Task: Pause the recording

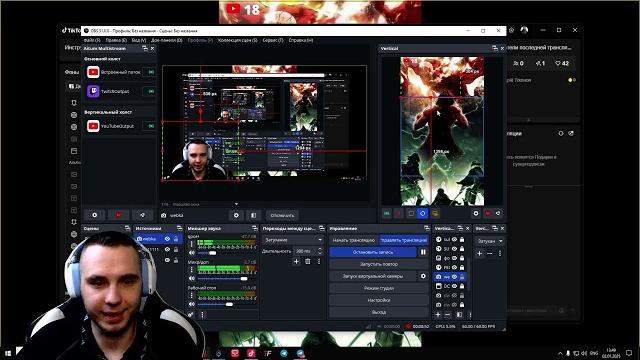Action: [x=423, y=252]
